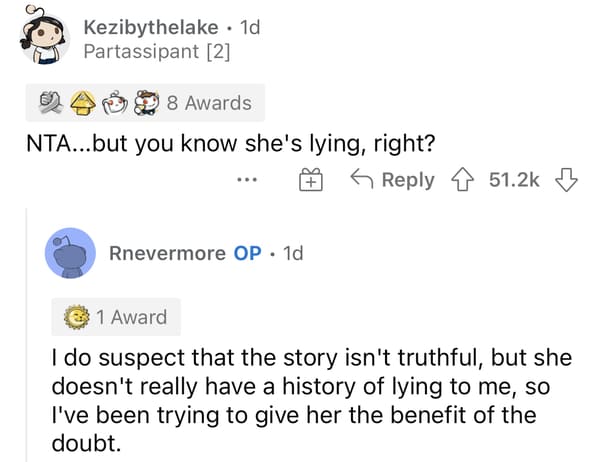Image resolution: width=599 pixels, height=462 pixels.
Task: Open Kezibythelake's user profile link
Action: coord(151,28)
